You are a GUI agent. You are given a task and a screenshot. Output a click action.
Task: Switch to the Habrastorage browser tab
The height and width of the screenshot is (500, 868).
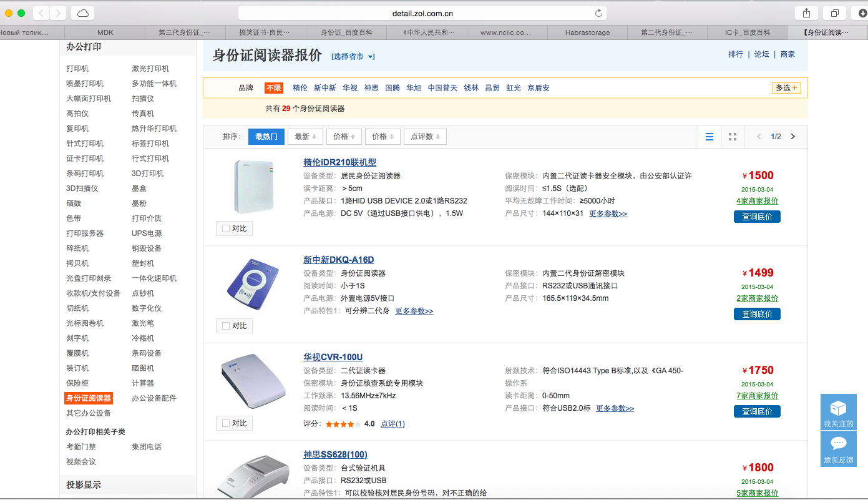(587, 32)
